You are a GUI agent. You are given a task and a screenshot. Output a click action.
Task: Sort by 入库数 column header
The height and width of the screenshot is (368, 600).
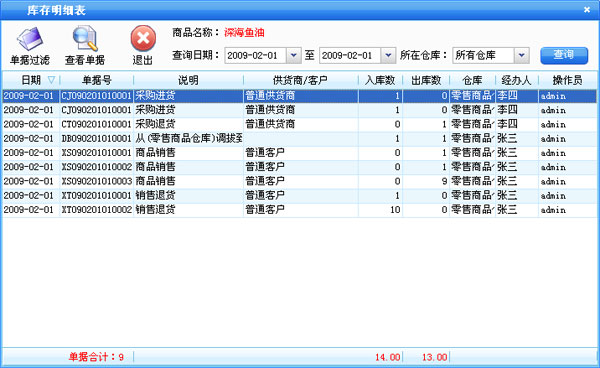click(380, 80)
